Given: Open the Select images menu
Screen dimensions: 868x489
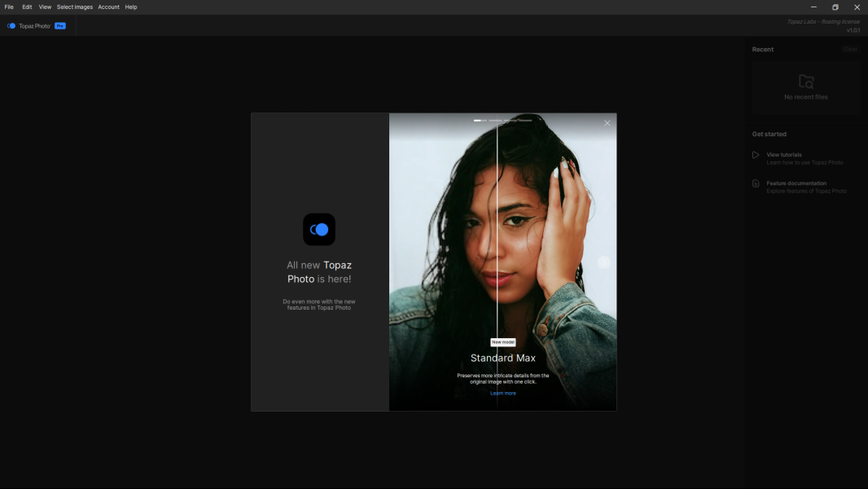Looking at the screenshot, I should tap(75, 7).
